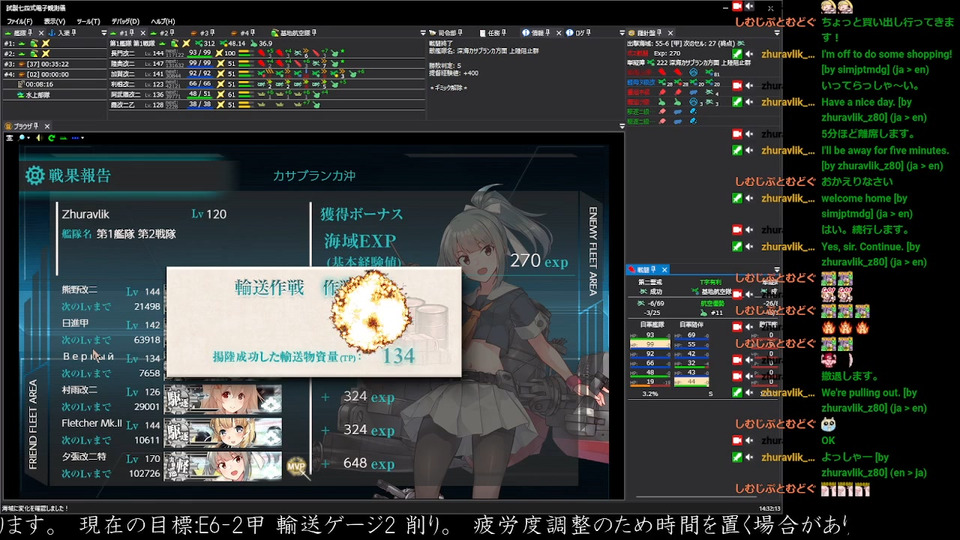Viewport: 960px width, 540px height.
Task: Select the 長門改二 ship row
Action: pos(266,53)
